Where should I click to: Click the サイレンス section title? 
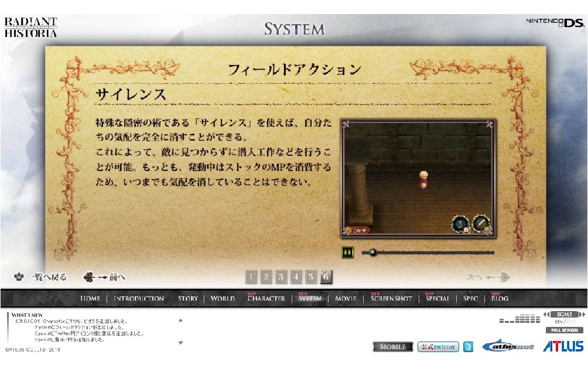click(131, 94)
